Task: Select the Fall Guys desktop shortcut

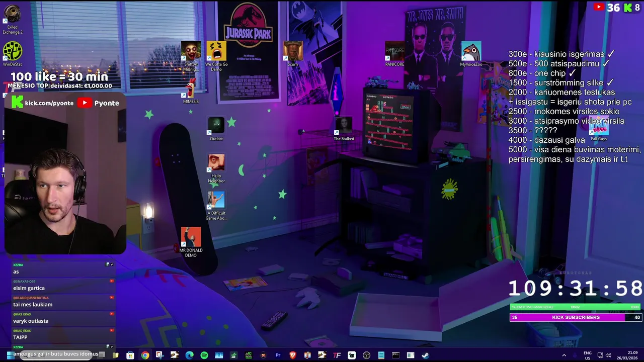Action: click(x=599, y=129)
